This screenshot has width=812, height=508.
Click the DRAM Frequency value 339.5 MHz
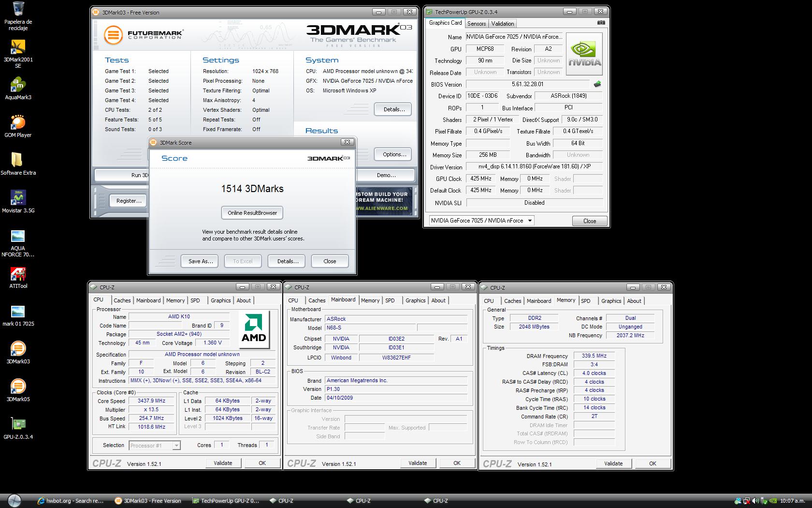click(594, 356)
